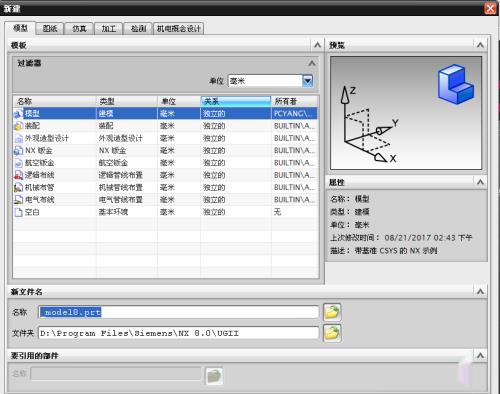The width and height of the screenshot is (500, 394).
Task: Click the NX 钣金 row icon
Action: 18,151
